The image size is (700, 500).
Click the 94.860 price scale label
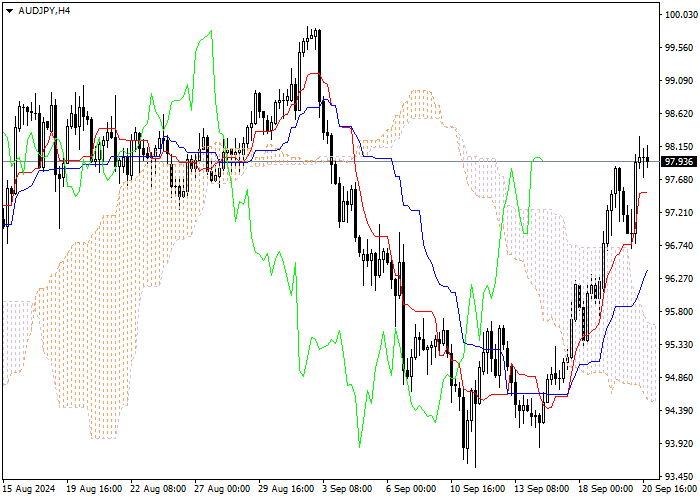(681, 378)
